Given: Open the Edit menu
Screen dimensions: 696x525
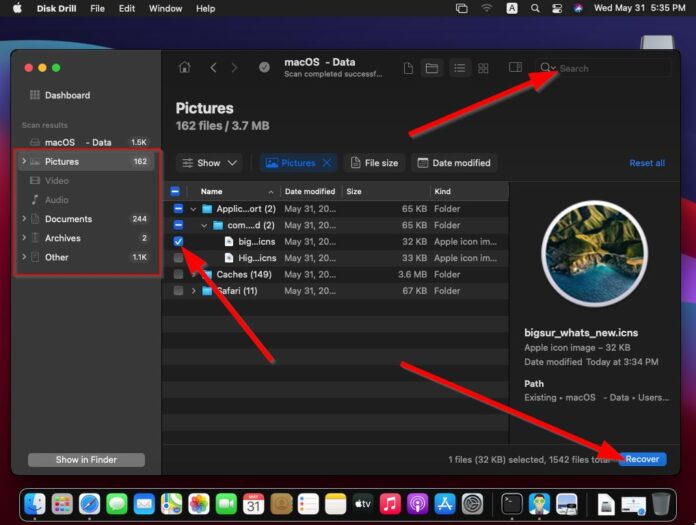Looking at the screenshot, I should [x=127, y=8].
